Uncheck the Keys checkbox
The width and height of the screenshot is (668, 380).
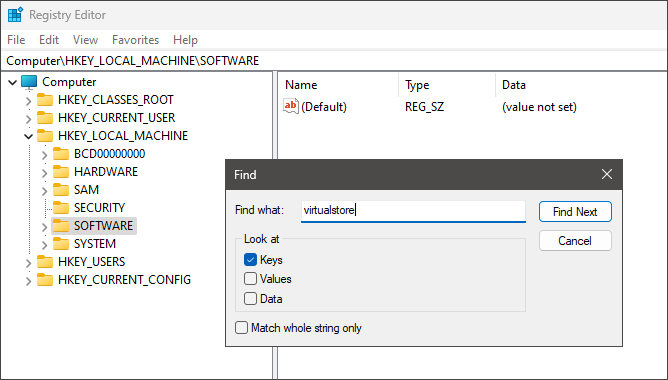(250, 259)
